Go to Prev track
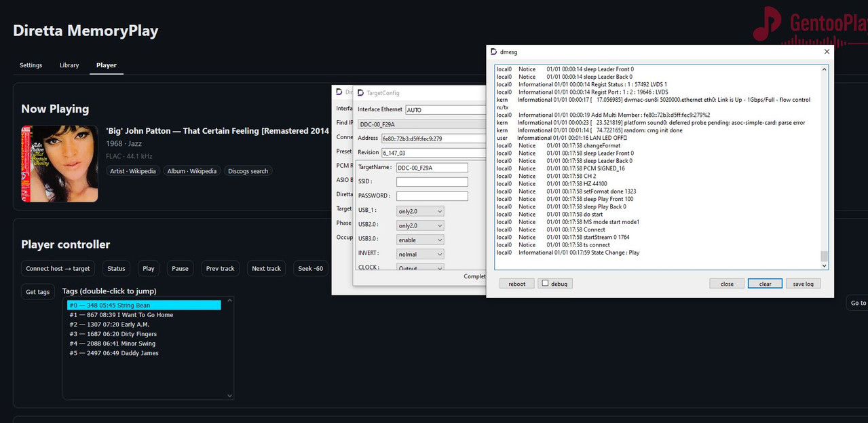Image resolution: width=868 pixels, height=423 pixels. point(220,268)
